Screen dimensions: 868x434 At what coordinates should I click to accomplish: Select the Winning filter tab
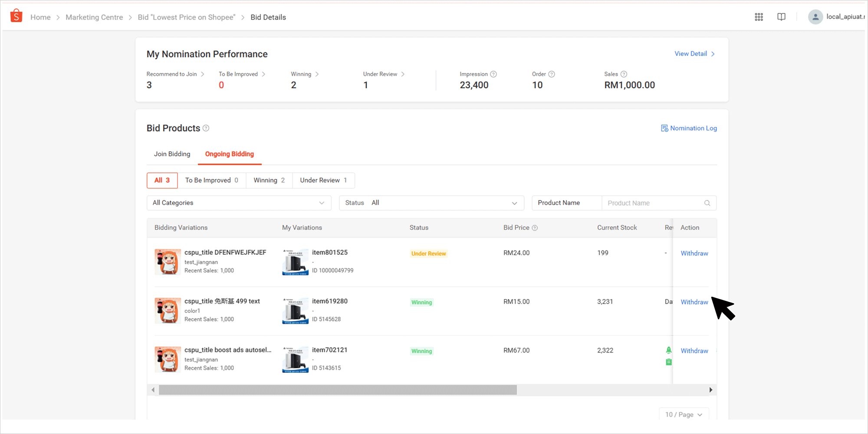(269, 180)
